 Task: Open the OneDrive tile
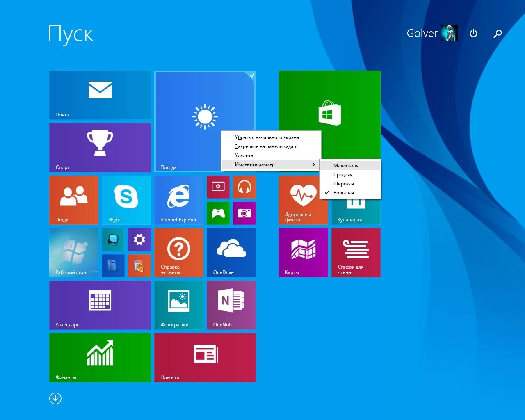click(x=231, y=253)
